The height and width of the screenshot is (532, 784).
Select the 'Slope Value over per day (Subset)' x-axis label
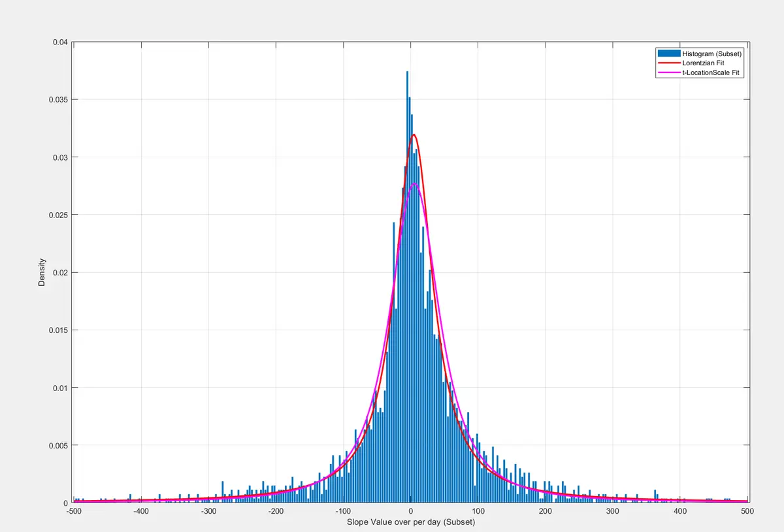(410, 523)
